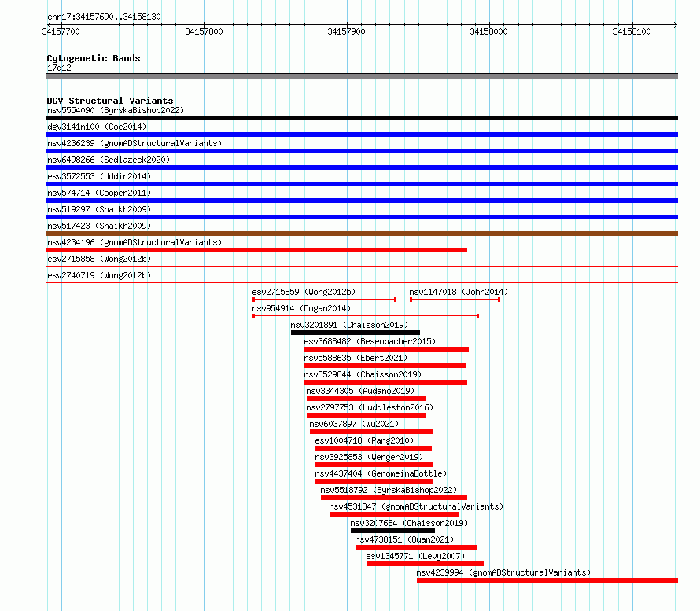Click esv2715858 (Wong2012b) label

99,259
